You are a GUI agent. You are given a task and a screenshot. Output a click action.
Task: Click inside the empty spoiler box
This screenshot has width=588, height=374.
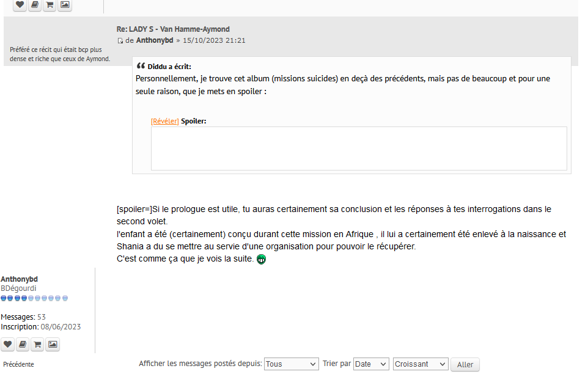coord(359,148)
